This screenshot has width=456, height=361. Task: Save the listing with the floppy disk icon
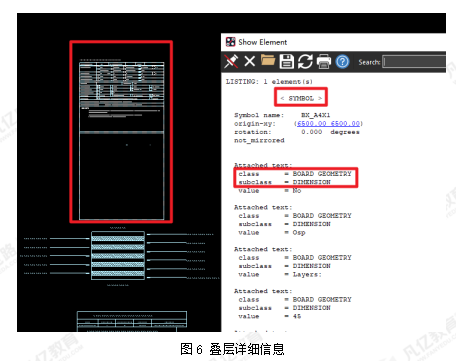point(287,61)
